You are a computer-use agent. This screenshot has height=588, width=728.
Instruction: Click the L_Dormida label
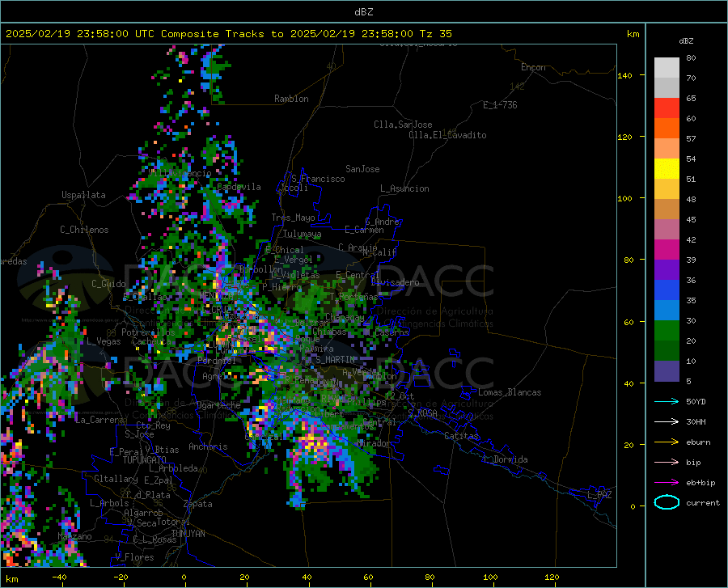(x=506, y=459)
